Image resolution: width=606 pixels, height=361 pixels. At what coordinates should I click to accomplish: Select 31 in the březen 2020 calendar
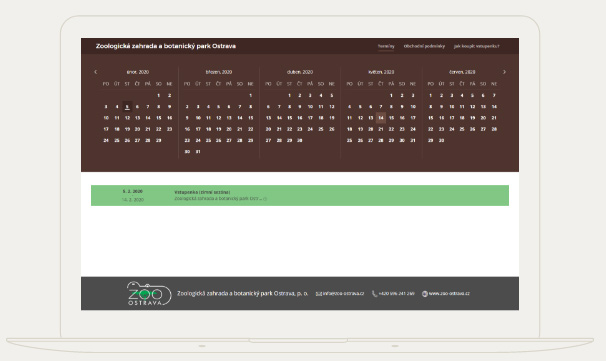(198, 152)
